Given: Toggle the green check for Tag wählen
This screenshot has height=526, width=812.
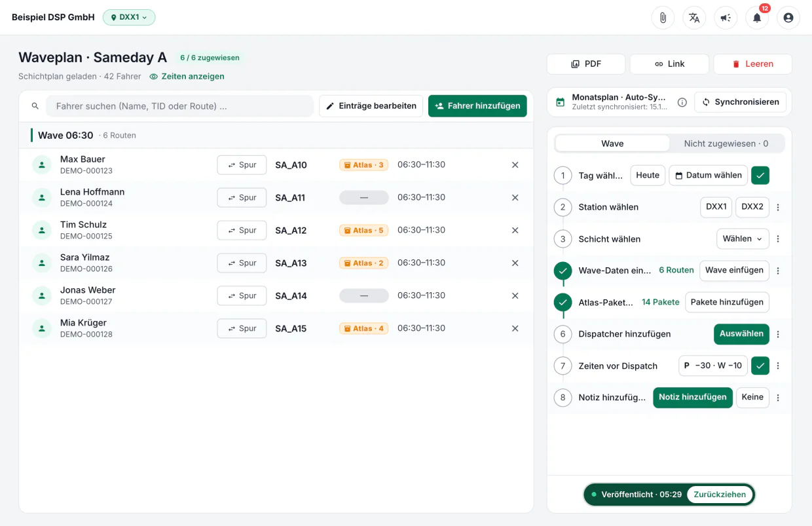Looking at the screenshot, I should click(x=760, y=176).
